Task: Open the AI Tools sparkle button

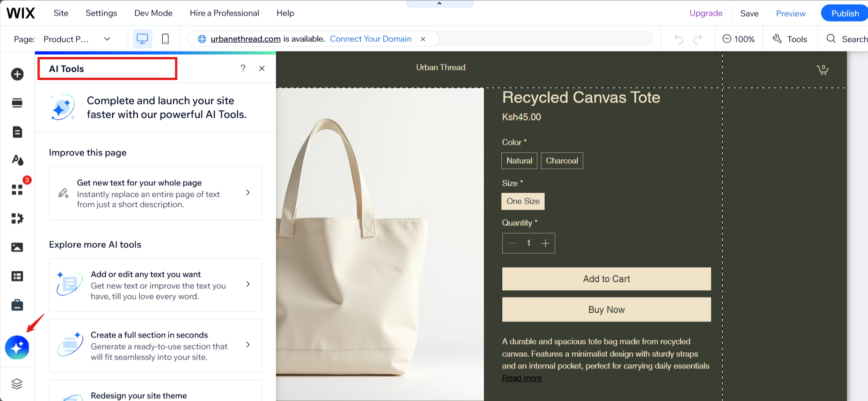Action: [x=17, y=348]
